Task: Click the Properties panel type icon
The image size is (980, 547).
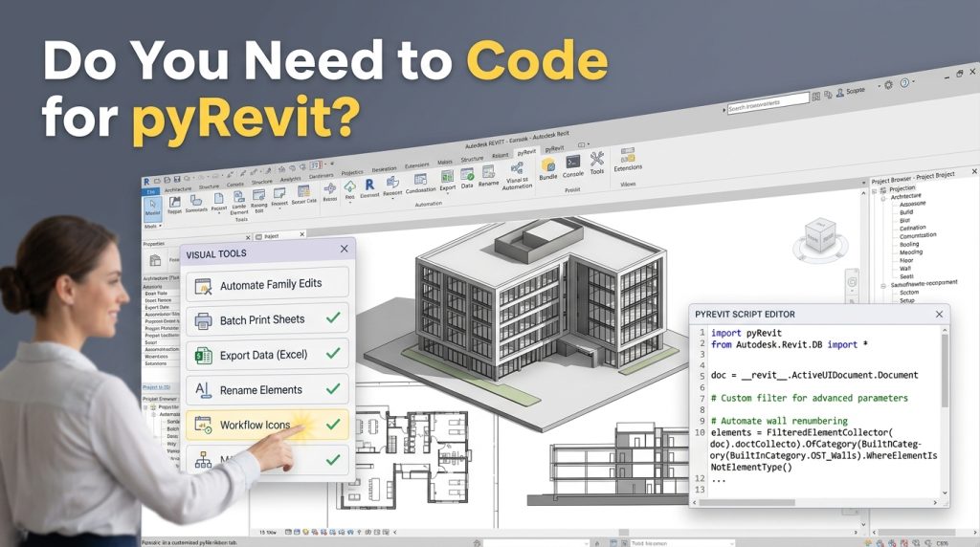Action: pyautogui.click(x=155, y=261)
